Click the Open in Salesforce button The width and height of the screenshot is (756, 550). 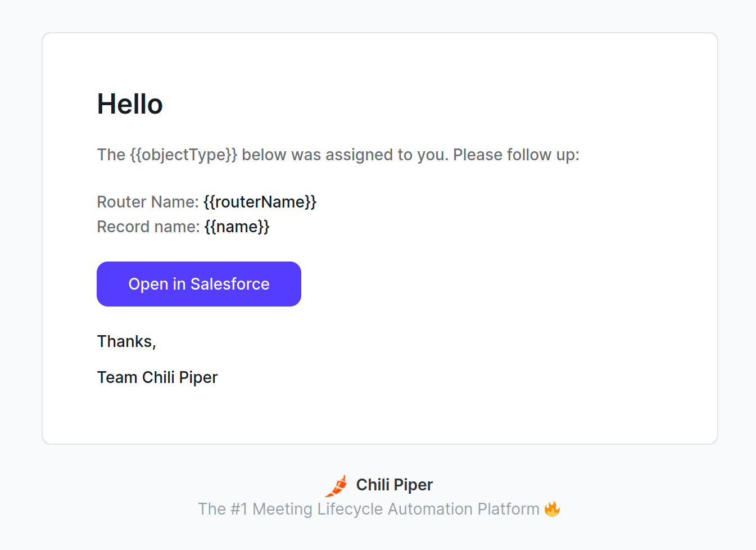pyautogui.click(x=199, y=284)
